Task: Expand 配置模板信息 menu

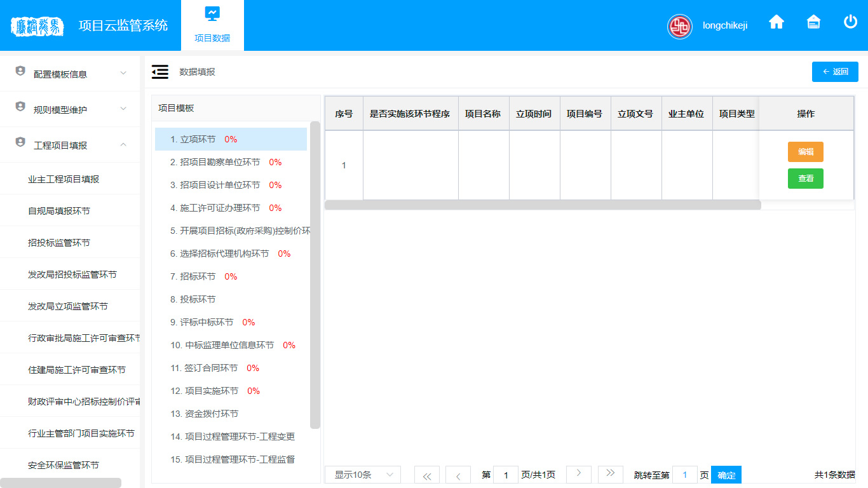Action: click(x=70, y=74)
